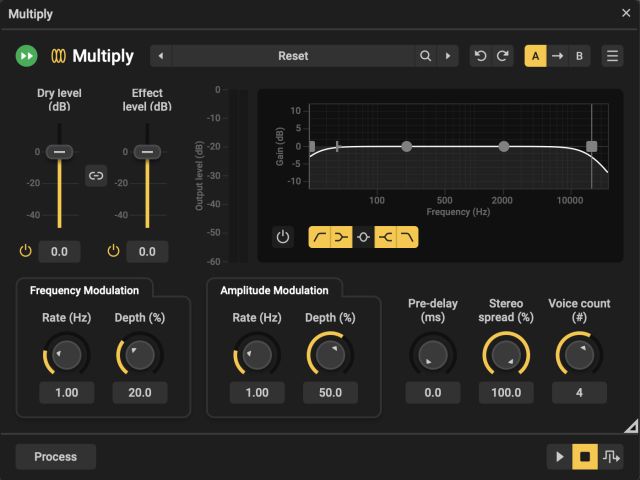Toggle the high-pass filter band button
The image size is (640, 480).
[x=319, y=237]
